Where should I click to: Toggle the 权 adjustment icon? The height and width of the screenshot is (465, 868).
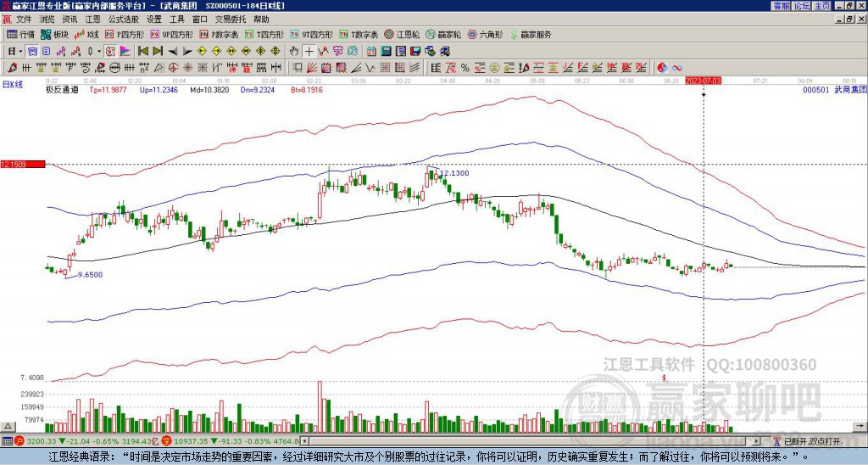click(x=110, y=52)
